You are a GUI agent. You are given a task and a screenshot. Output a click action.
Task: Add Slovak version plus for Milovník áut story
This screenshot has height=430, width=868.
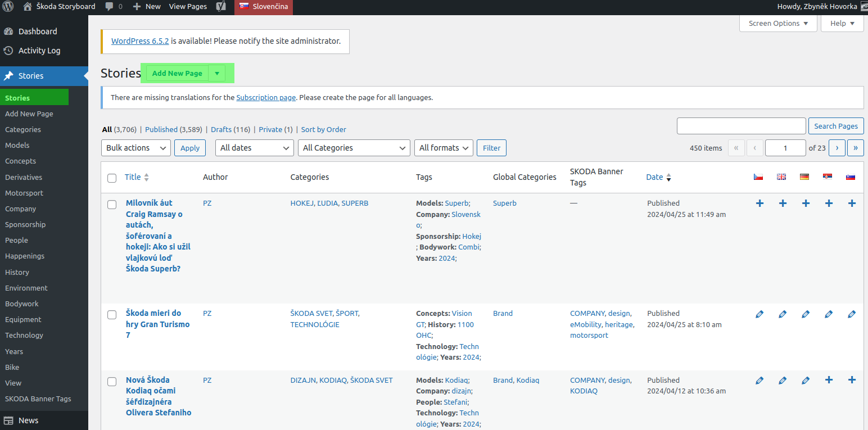(852, 203)
